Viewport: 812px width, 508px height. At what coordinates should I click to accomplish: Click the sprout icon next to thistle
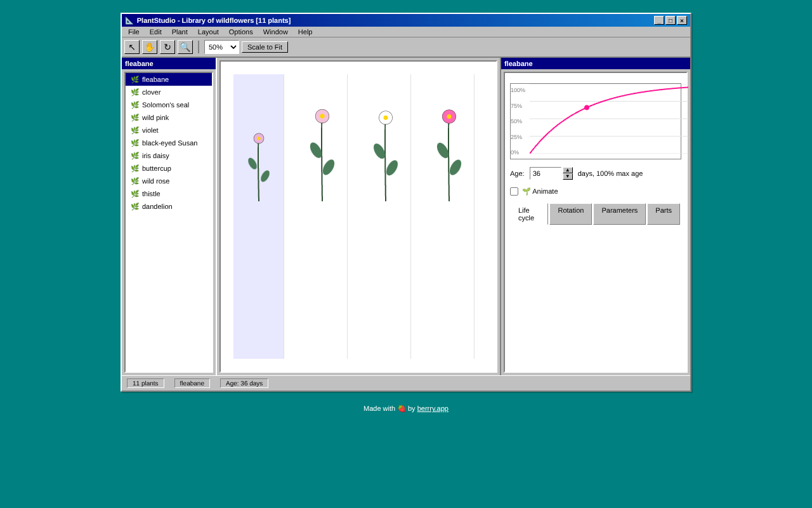point(133,193)
